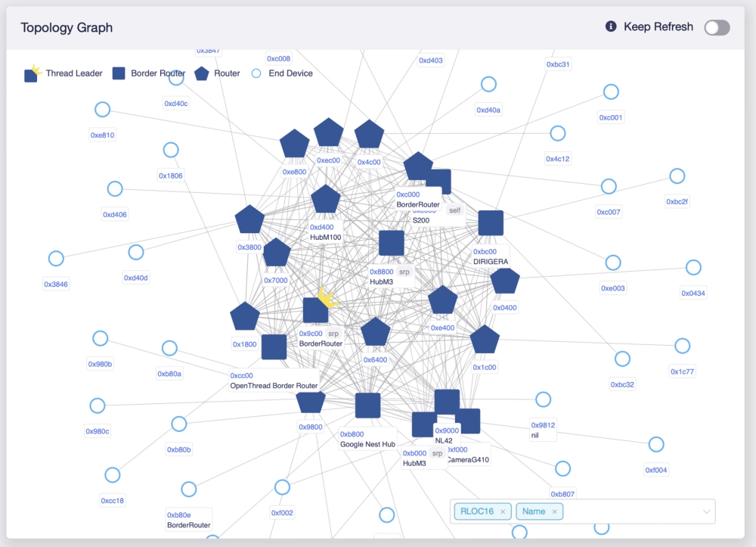Click the 0xc008 label
The image size is (756, 547).
click(x=279, y=59)
